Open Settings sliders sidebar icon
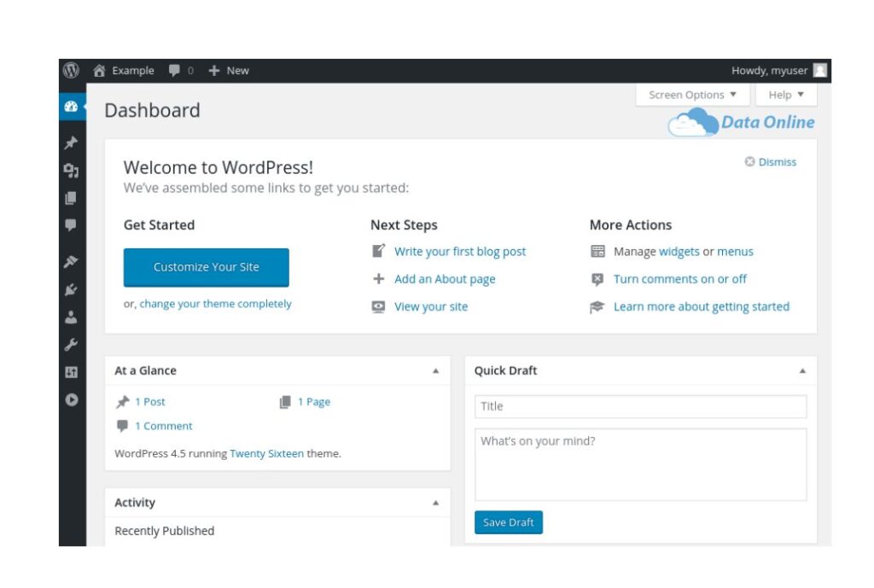Screen dimensions: 874x588 [71, 372]
